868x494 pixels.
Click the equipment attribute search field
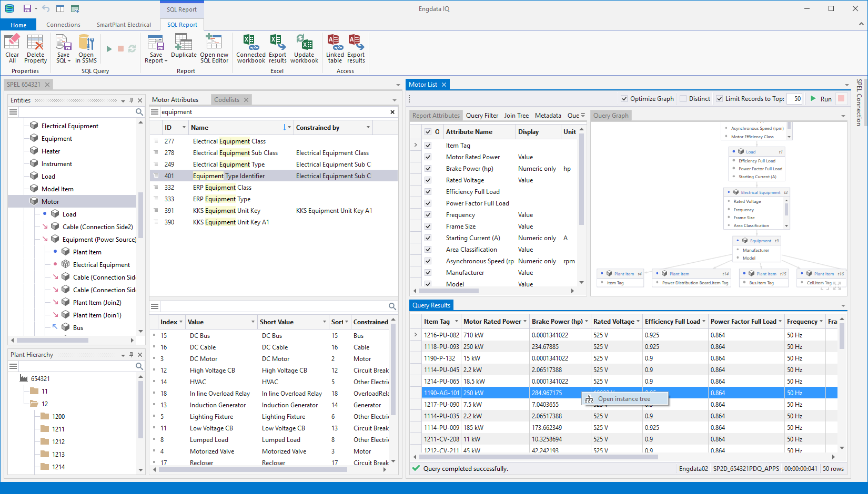274,112
